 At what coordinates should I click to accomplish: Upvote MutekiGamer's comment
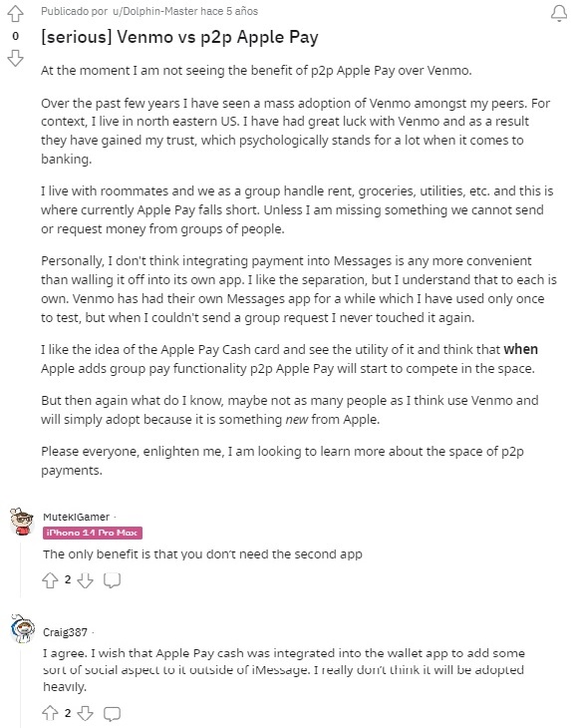[x=50, y=580]
